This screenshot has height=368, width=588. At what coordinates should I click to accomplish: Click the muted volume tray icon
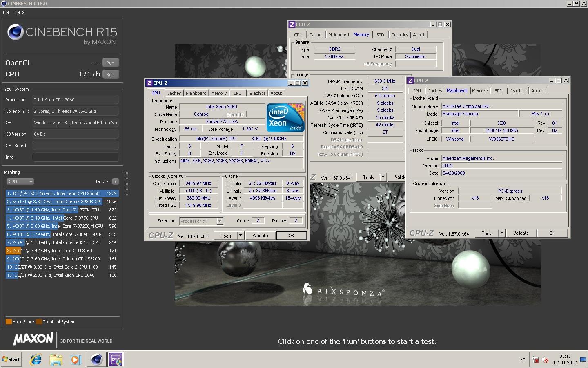tap(545, 360)
